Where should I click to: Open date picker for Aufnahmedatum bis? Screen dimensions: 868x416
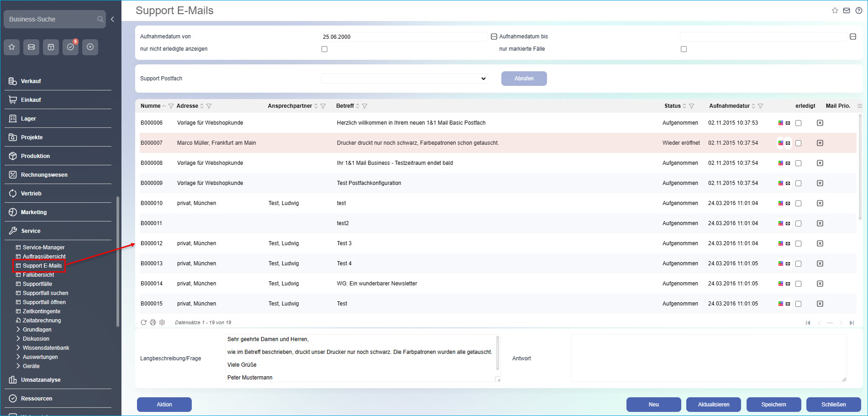852,37
